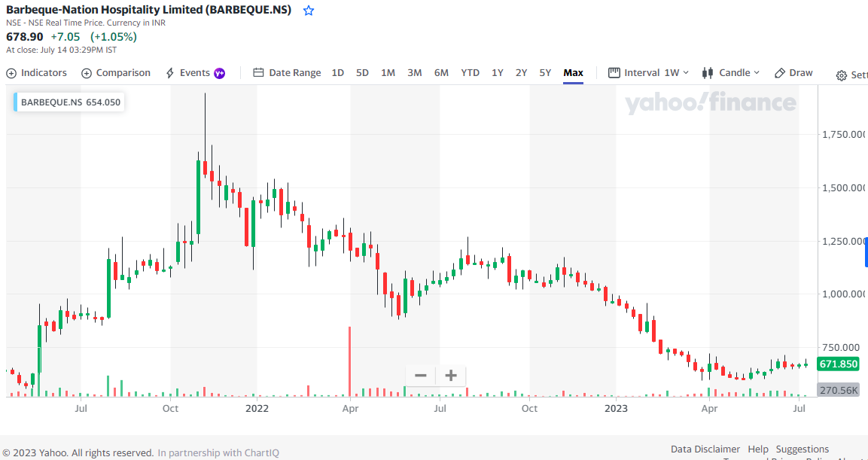
Task: Activate the Draw tool
Action: coord(793,72)
